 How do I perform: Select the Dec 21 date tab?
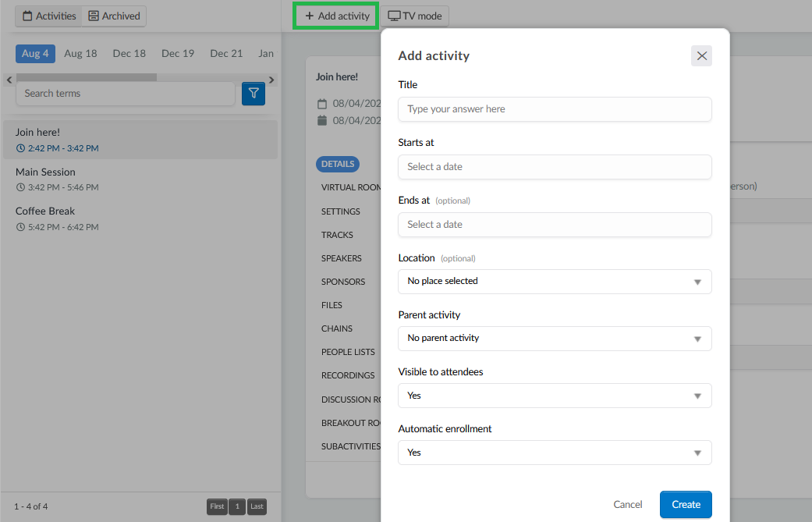click(226, 54)
